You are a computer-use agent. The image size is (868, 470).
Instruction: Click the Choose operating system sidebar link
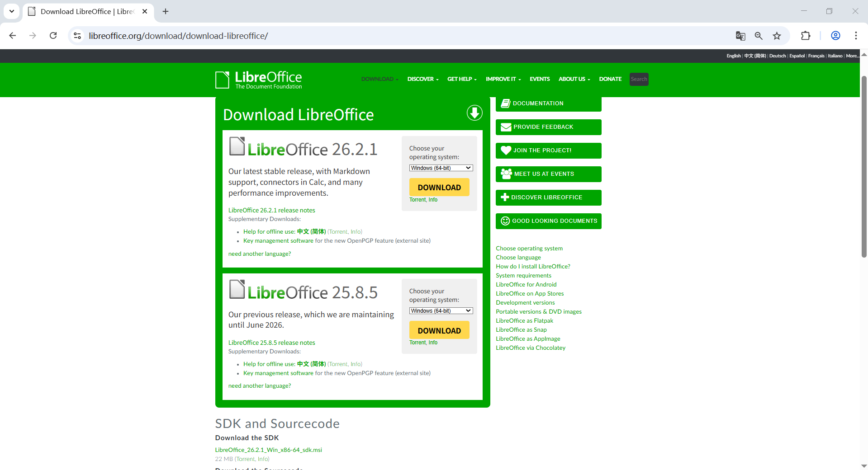(x=529, y=249)
